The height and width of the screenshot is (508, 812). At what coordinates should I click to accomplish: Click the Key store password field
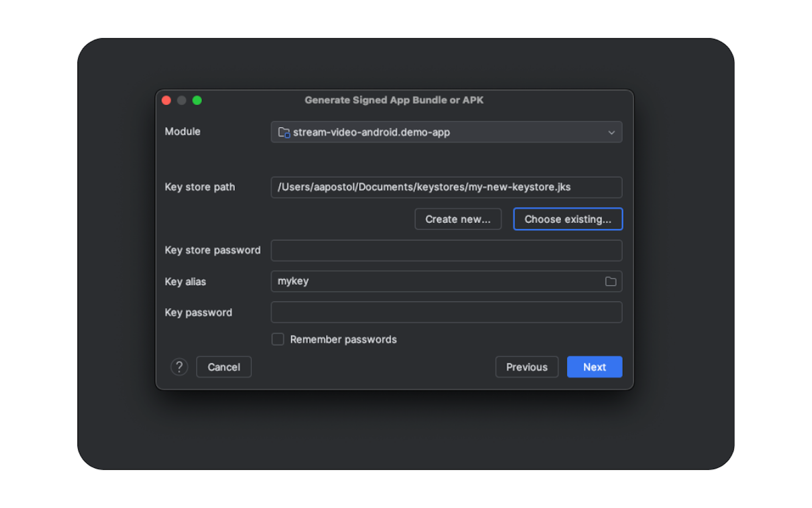pyautogui.click(x=446, y=250)
